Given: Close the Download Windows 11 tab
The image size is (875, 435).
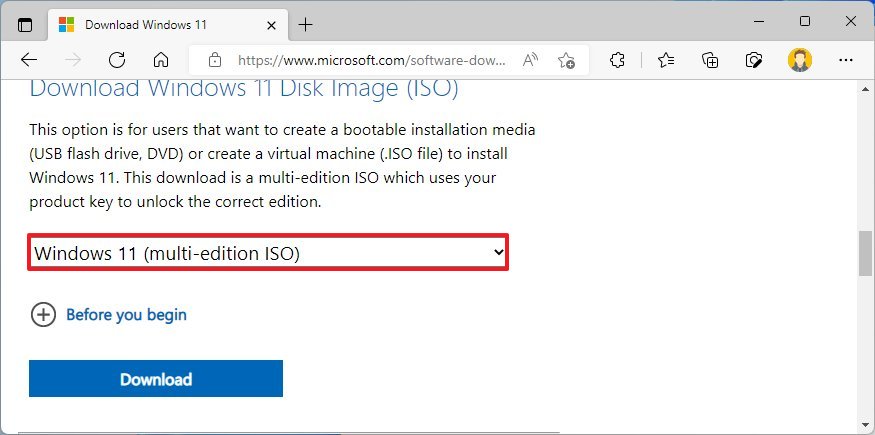Looking at the screenshot, I should point(269,24).
